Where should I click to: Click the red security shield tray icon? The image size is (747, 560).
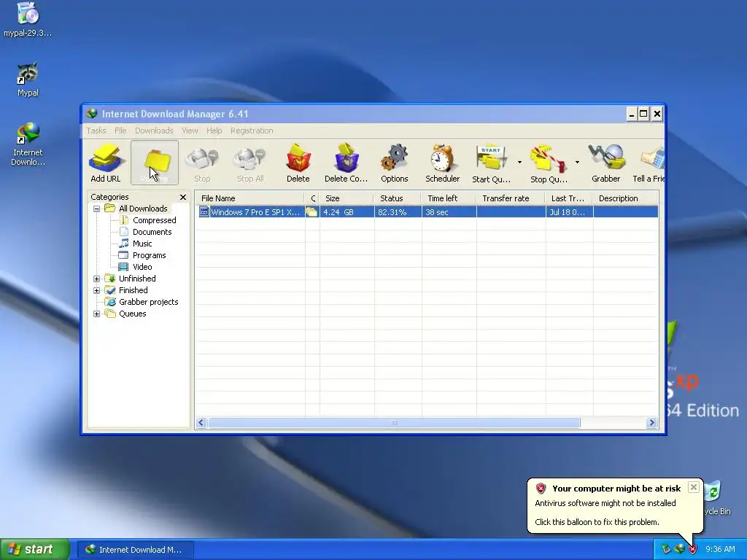[693, 550]
